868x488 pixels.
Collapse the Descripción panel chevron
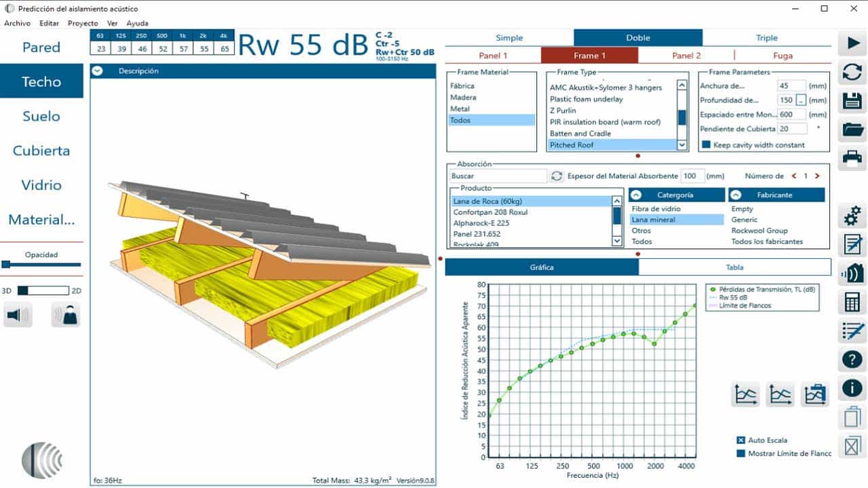click(98, 71)
